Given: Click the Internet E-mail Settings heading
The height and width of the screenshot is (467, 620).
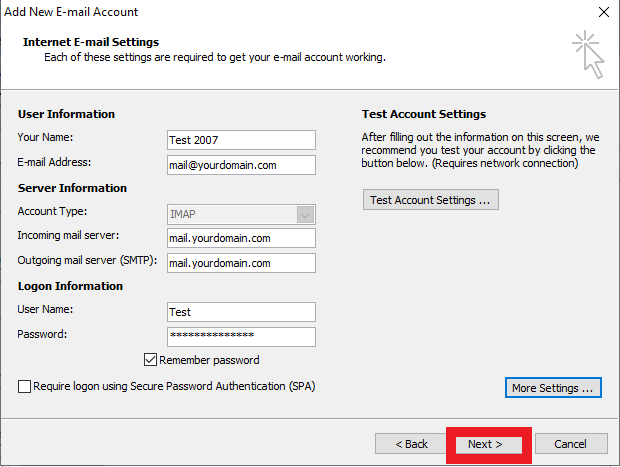Looking at the screenshot, I should click(x=91, y=42).
